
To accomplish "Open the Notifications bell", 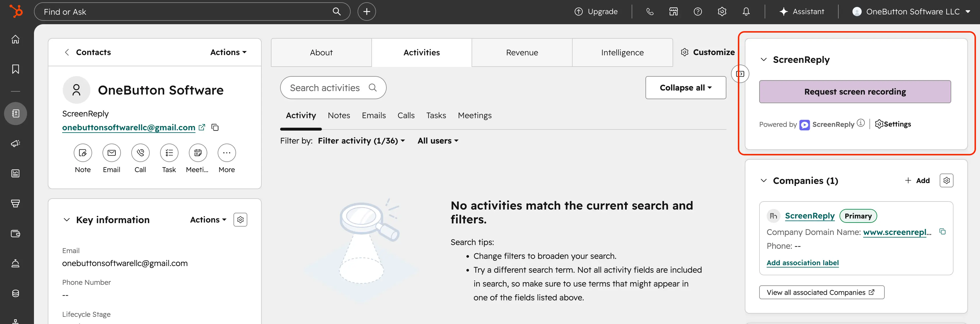I will click(746, 12).
